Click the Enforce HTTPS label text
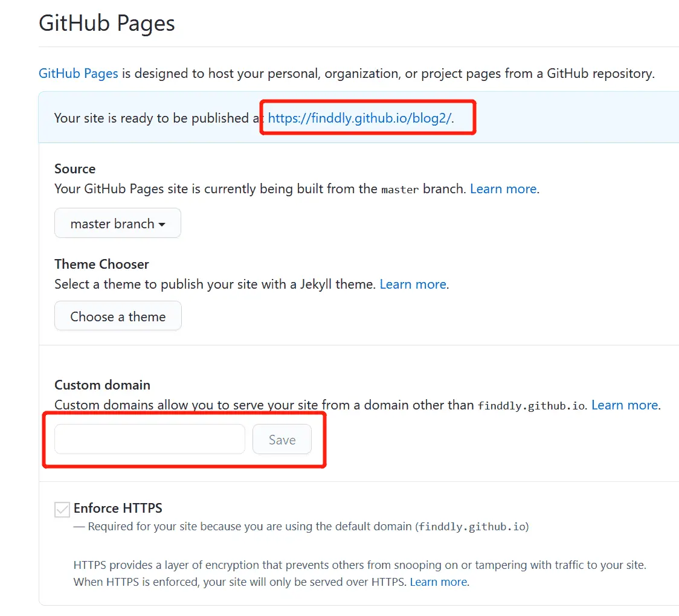The width and height of the screenshot is (679, 616). [118, 509]
